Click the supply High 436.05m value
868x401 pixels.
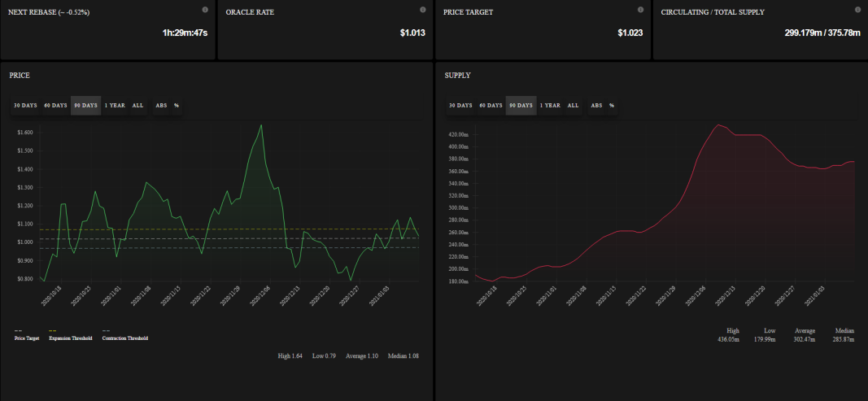tap(728, 339)
